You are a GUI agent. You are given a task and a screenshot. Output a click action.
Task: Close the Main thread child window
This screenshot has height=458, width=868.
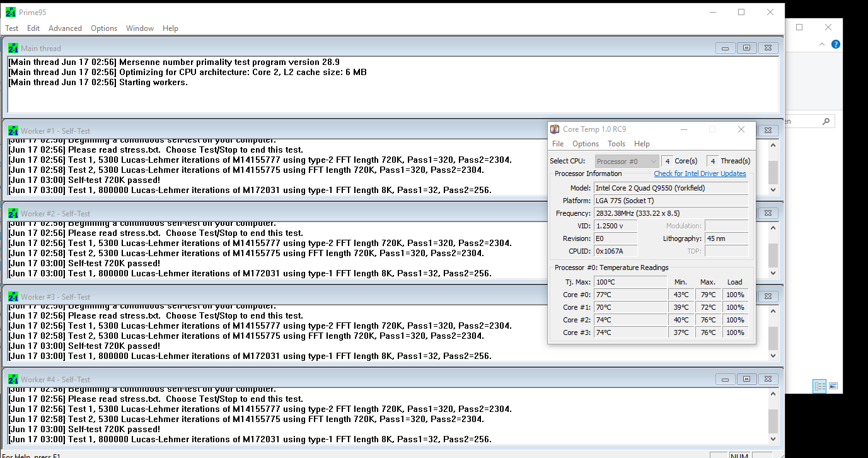point(768,48)
